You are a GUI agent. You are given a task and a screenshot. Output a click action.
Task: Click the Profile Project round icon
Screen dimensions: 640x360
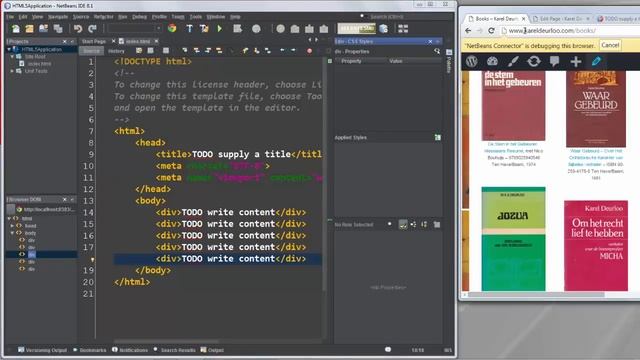pyautogui.click(x=256, y=29)
